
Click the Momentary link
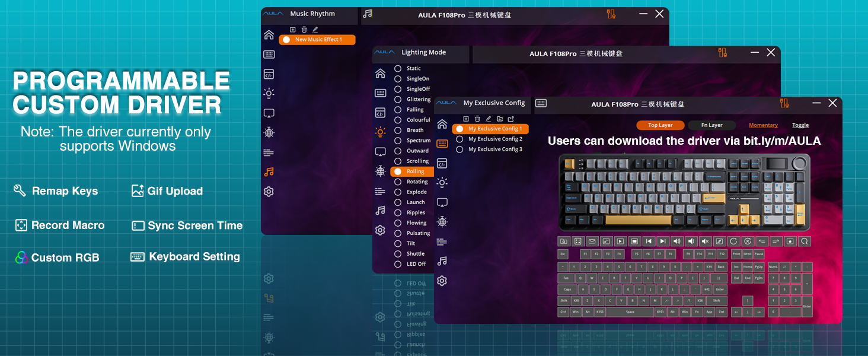click(x=763, y=125)
